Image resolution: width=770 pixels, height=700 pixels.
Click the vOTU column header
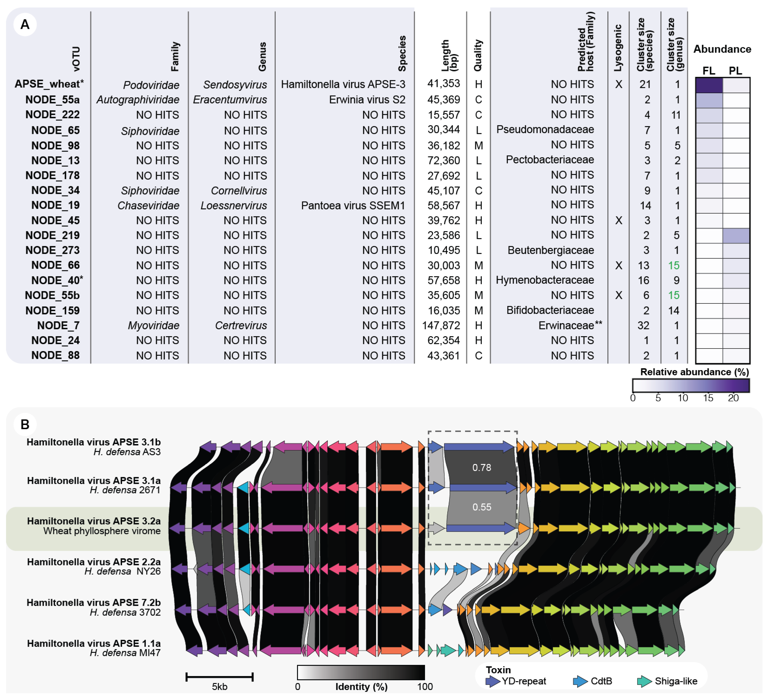click(76, 59)
